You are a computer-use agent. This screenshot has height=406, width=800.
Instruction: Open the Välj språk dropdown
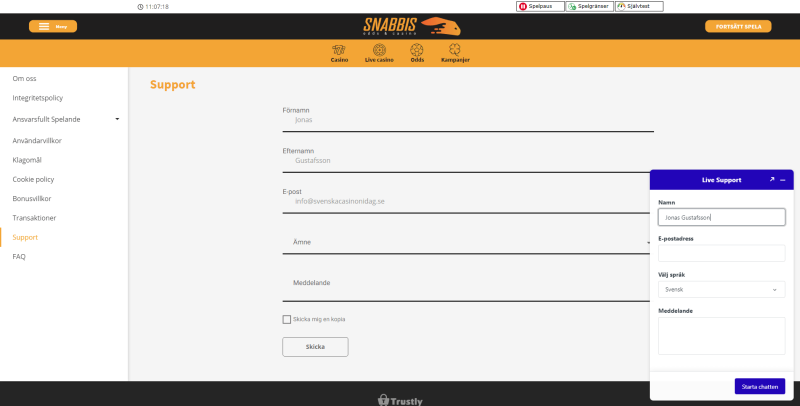tap(721, 289)
